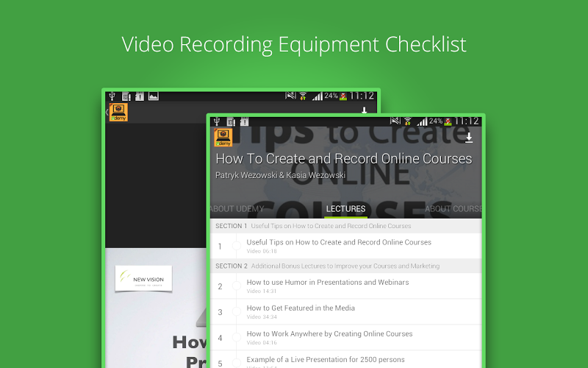This screenshot has height=368, width=588.
Task: Toggle completion circle for lecture 1
Action: 237,246
